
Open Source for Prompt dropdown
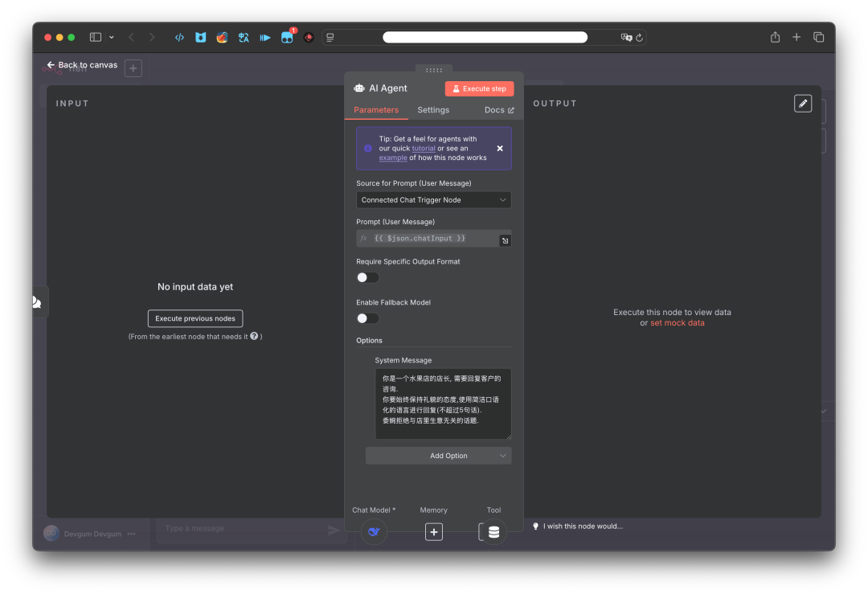click(x=433, y=200)
